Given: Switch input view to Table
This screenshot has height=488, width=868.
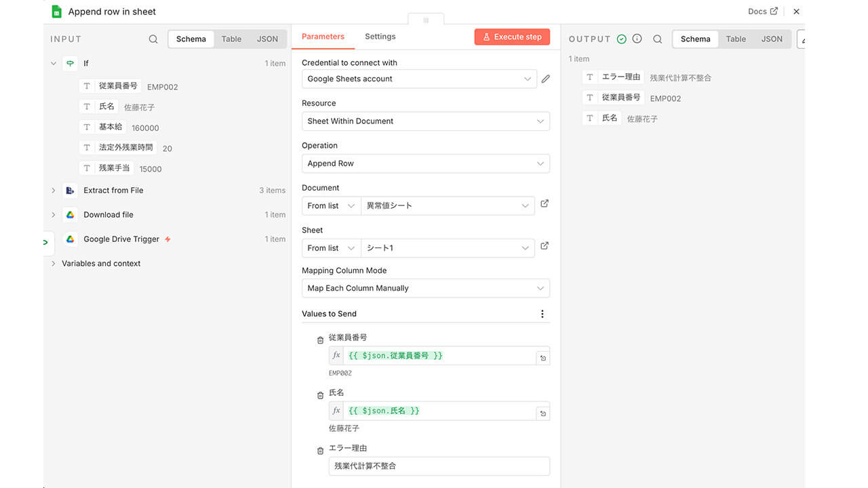Looking at the screenshot, I should [x=231, y=39].
